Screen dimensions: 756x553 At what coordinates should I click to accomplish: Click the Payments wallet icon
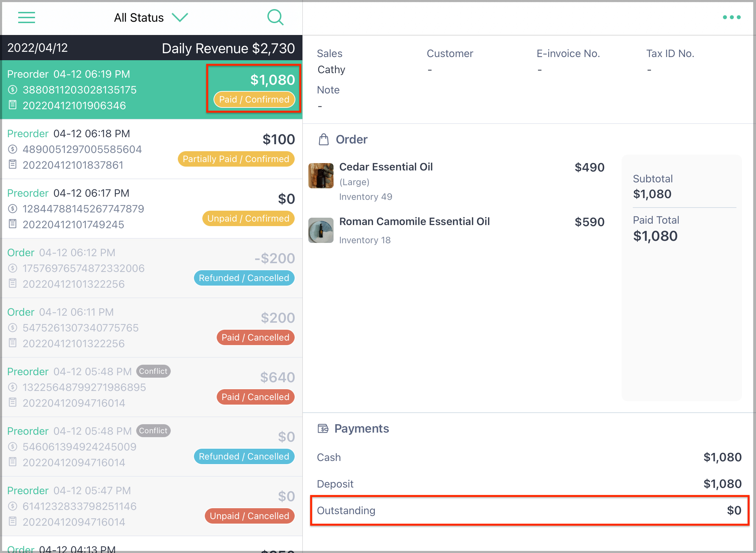pyautogui.click(x=323, y=428)
